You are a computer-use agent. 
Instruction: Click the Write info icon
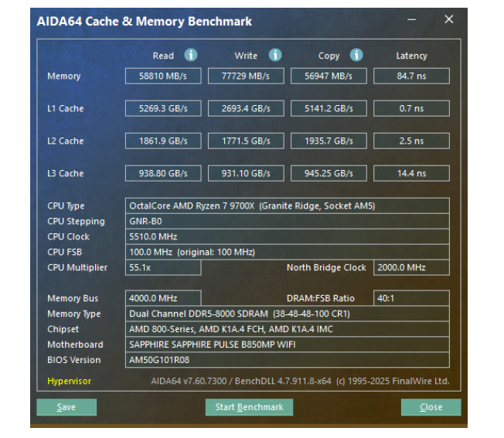point(275,56)
